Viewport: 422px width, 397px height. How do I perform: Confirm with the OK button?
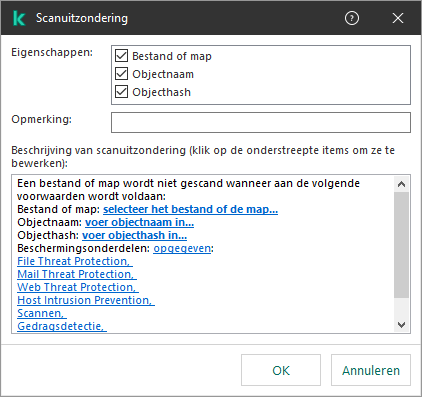pos(281,370)
